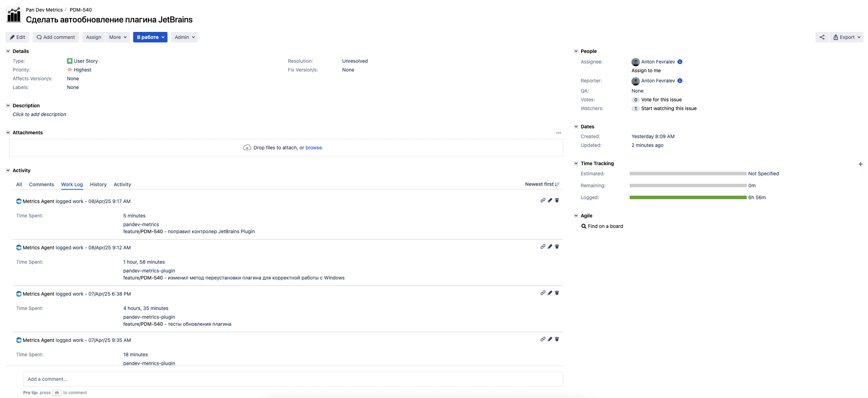The width and height of the screenshot is (868, 398).
Task: Copy link of 9:35 AM work log
Action: coord(543,339)
